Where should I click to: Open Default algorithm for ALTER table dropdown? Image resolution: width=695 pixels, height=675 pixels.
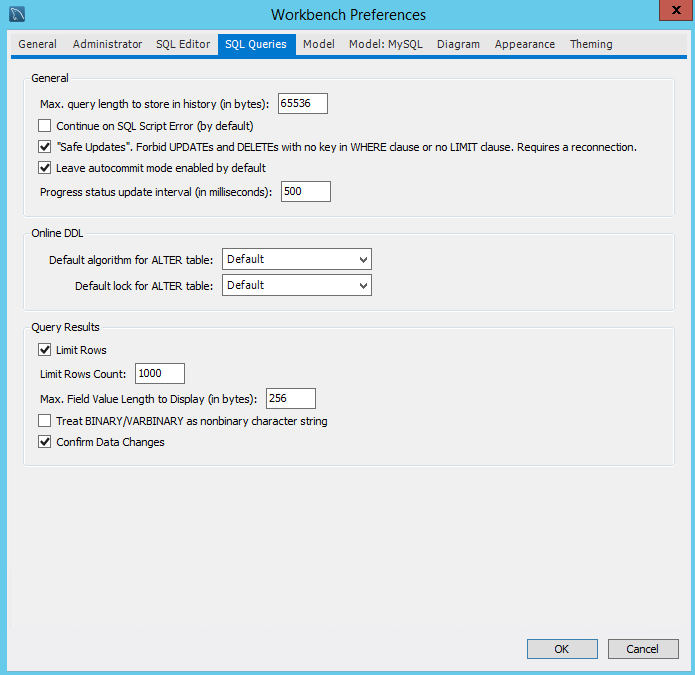(297, 260)
